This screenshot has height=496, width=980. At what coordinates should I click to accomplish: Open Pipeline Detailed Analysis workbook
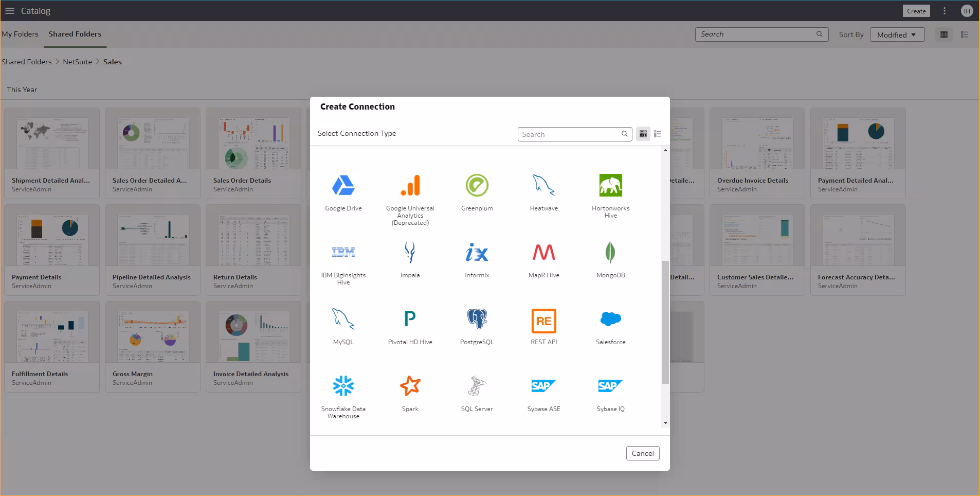tap(153, 250)
